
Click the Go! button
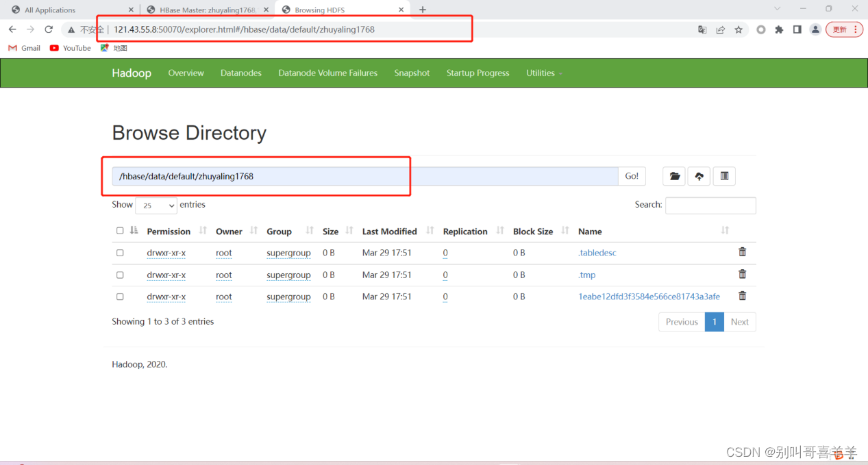pyautogui.click(x=632, y=176)
